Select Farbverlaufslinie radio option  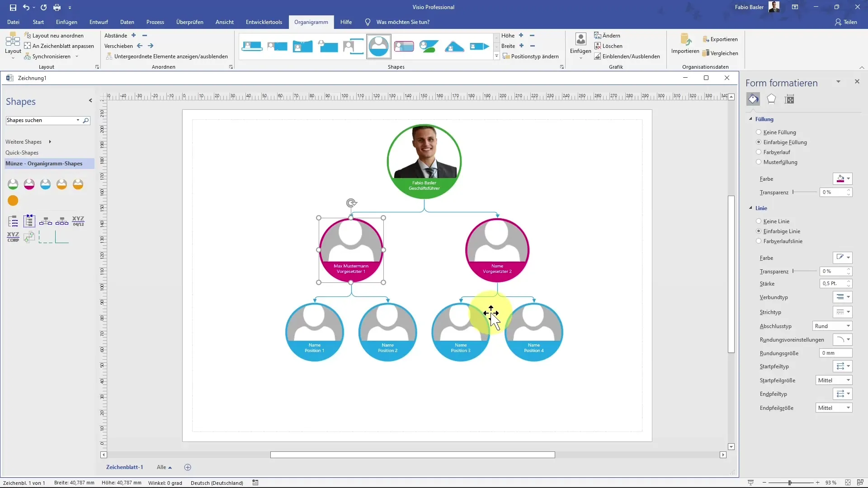coord(759,241)
